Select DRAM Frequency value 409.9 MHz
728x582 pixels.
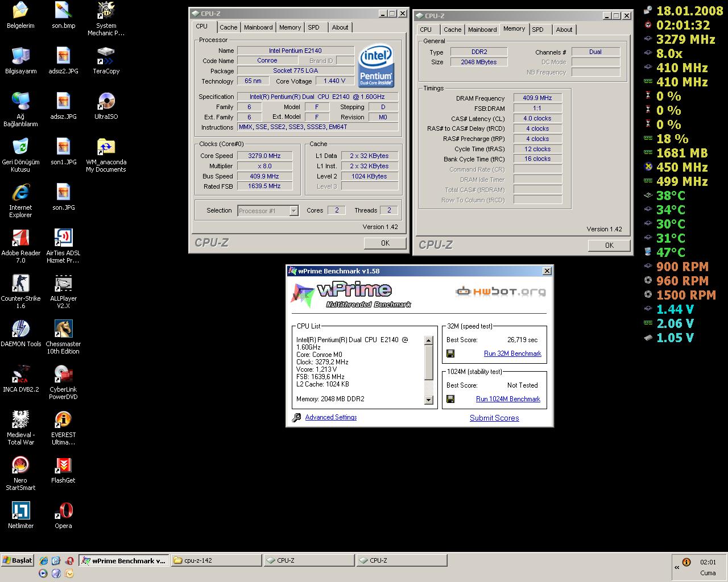pos(537,98)
